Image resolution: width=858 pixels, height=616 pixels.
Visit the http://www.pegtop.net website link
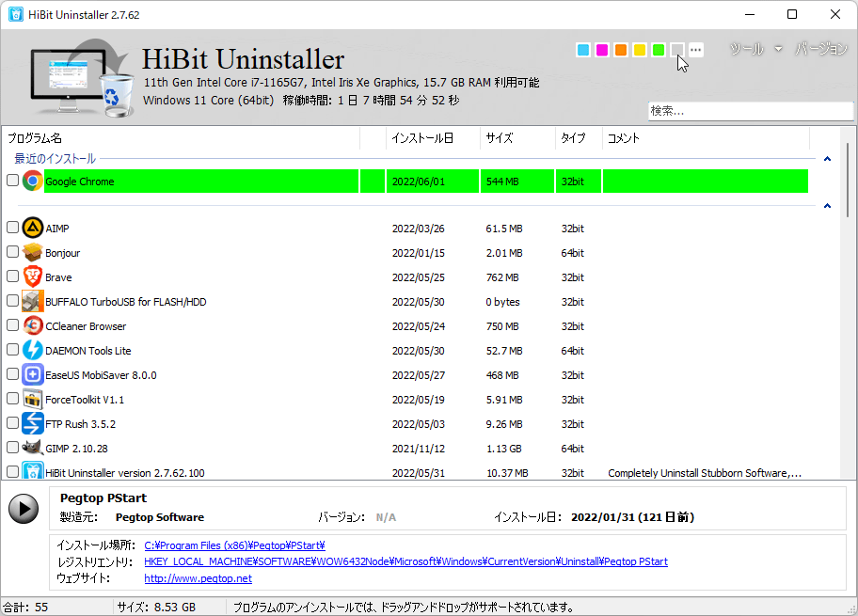198,578
